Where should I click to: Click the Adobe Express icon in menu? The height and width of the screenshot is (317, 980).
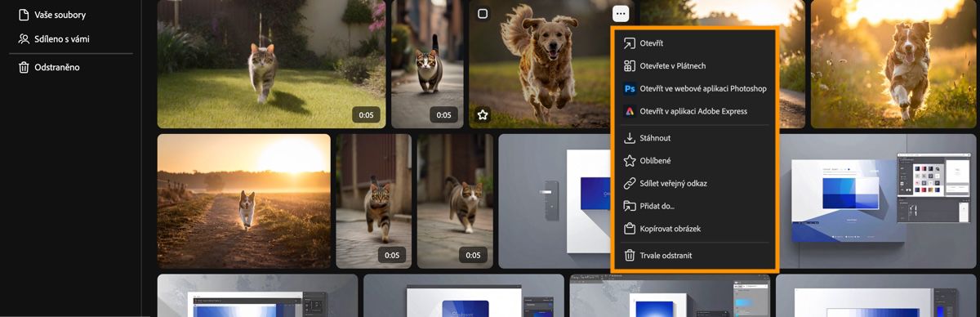[x=630, y=111]
